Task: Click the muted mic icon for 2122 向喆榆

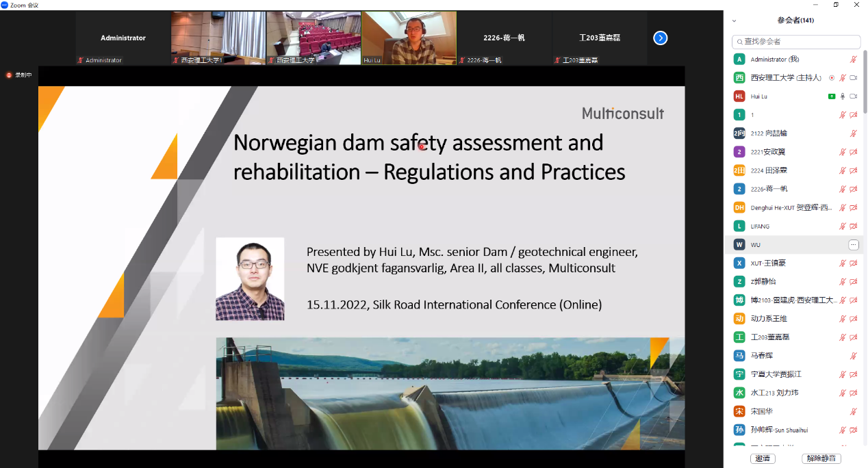Action: [853, 133]
